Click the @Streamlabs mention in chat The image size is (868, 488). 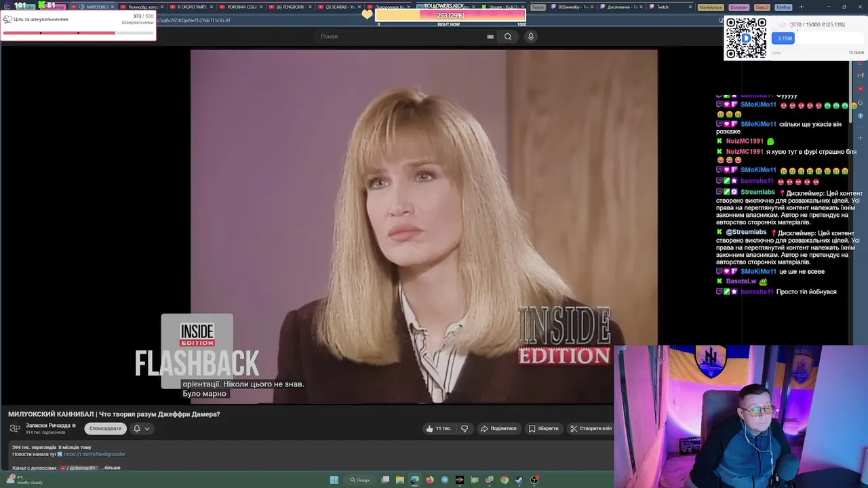pos(746,232)
